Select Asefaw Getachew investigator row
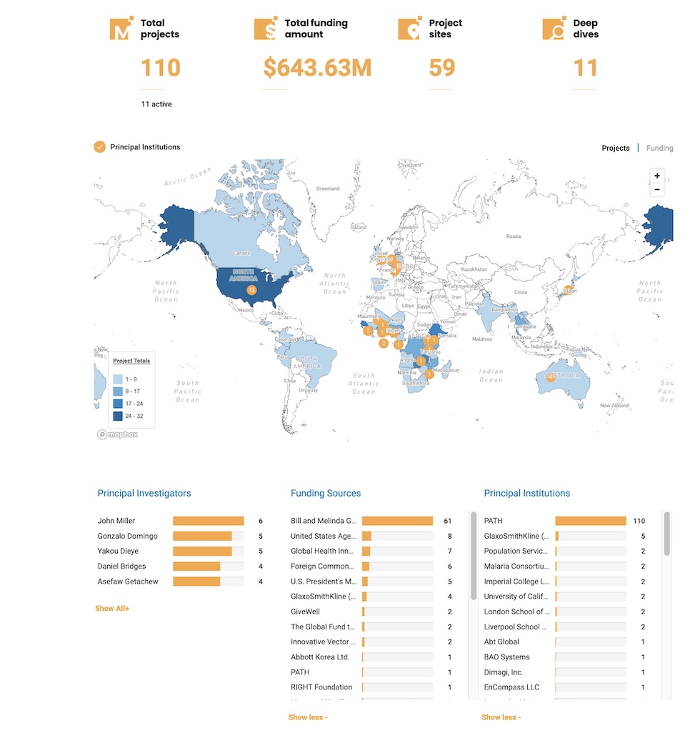Screen dimensions: 700x733 [x=181, y=581]
